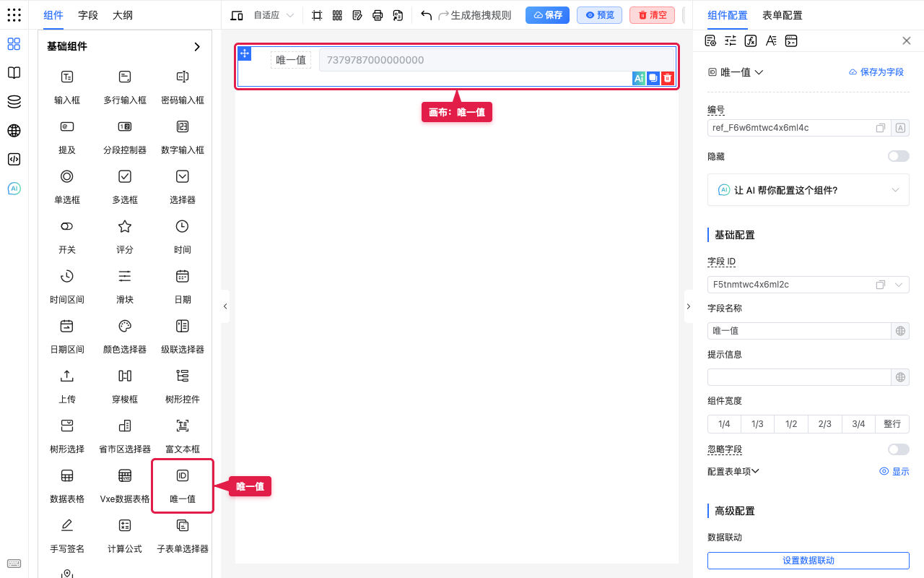This screenshot has height=578, width=924.
Task: Add the 唯一值 component from palette
Action: tap(183, 486)
